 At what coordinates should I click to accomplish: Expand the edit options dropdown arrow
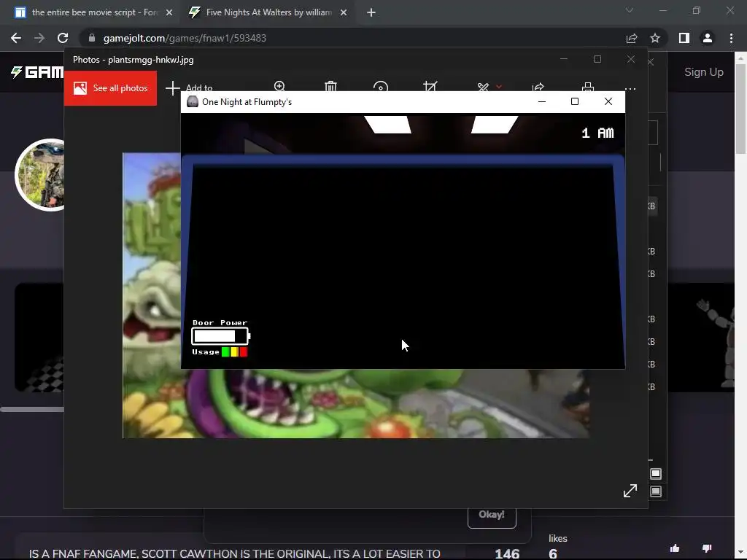coord(499,87)
